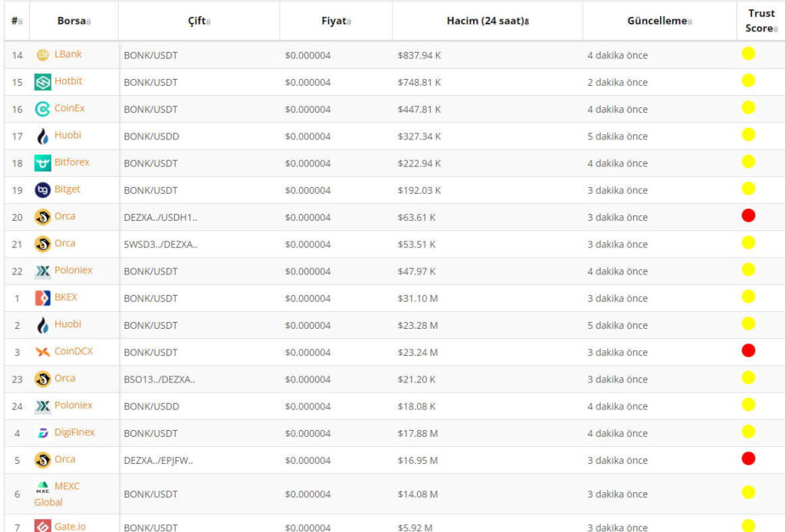Open the Hotbit exchange link
Screen dimensions: 785x532
click(68, 81)
